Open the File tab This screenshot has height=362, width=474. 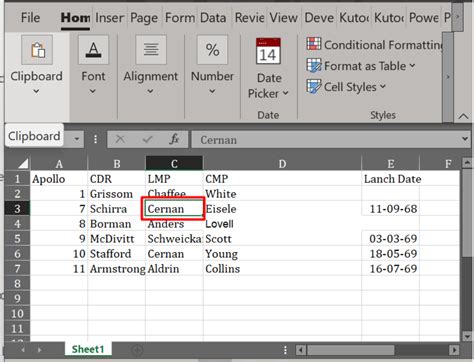tap(30, 18)
